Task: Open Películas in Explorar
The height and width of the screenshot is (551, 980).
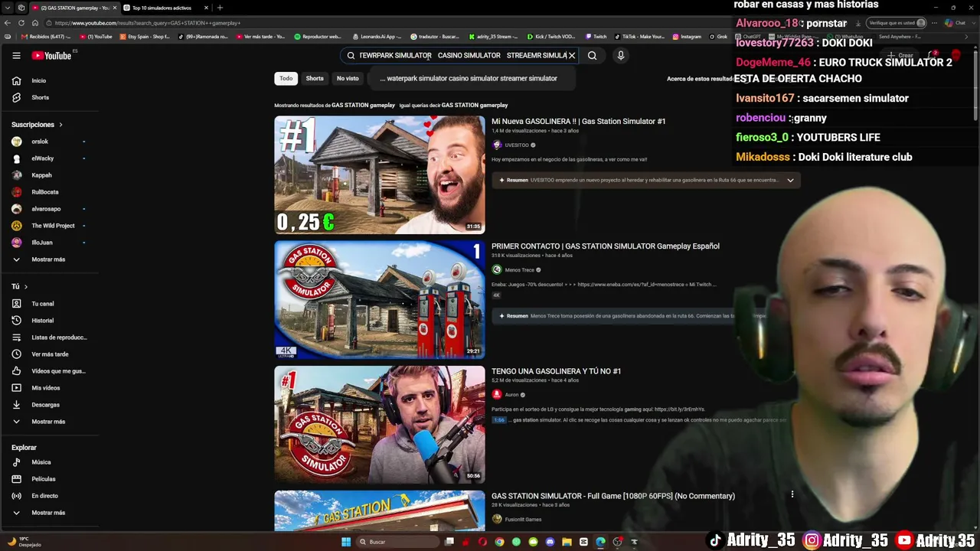Action: [44, 479]
